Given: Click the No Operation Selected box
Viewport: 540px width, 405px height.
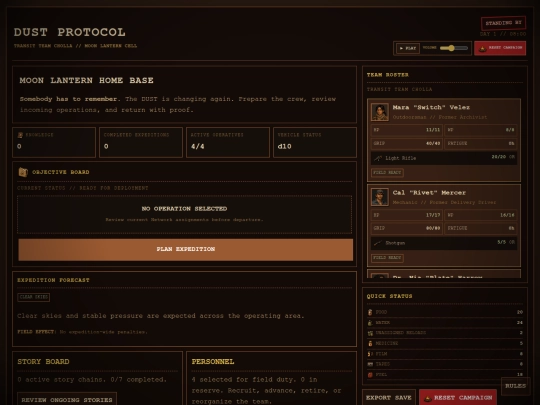Looking at the screenshot, I should point(185,214).
